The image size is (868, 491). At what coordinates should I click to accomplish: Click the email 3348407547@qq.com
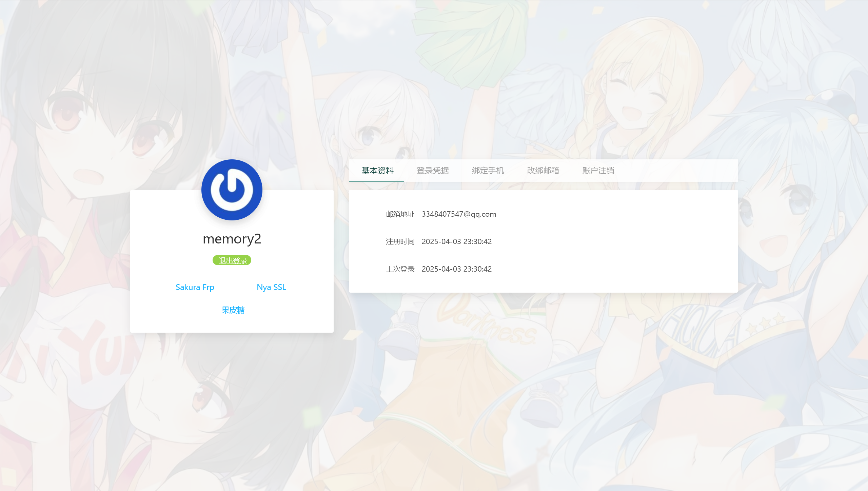tap(459, 214)
